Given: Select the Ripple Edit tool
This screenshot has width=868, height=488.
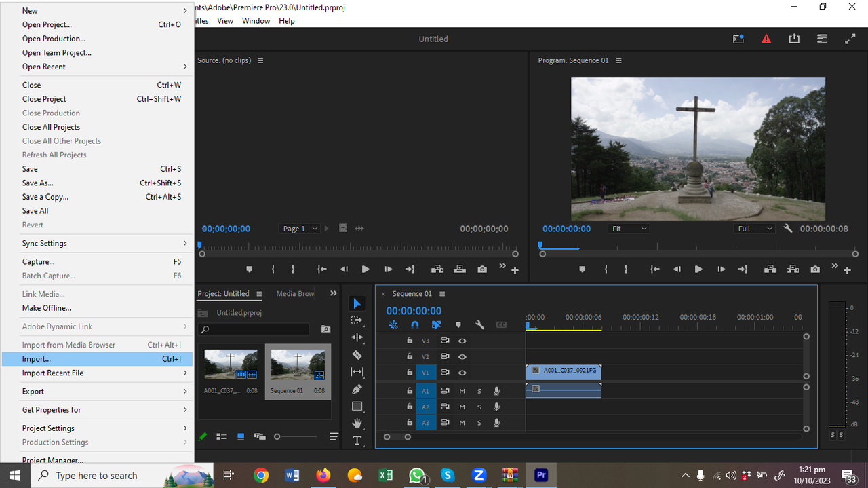Looking at the screenshot, I should point(357,337).
